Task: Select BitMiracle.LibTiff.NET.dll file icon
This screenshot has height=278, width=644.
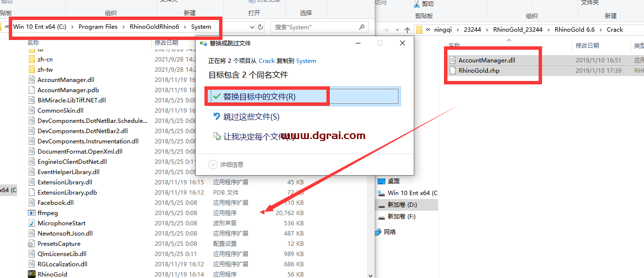Action: [x=32, y=100]
